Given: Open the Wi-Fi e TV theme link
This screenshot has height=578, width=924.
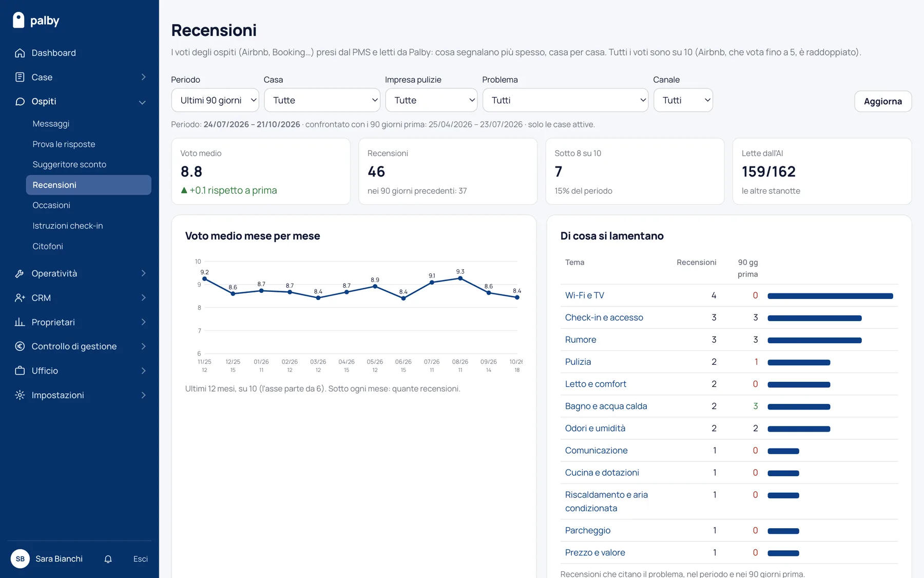Looking at the screenshot, I should pos(584,295).
